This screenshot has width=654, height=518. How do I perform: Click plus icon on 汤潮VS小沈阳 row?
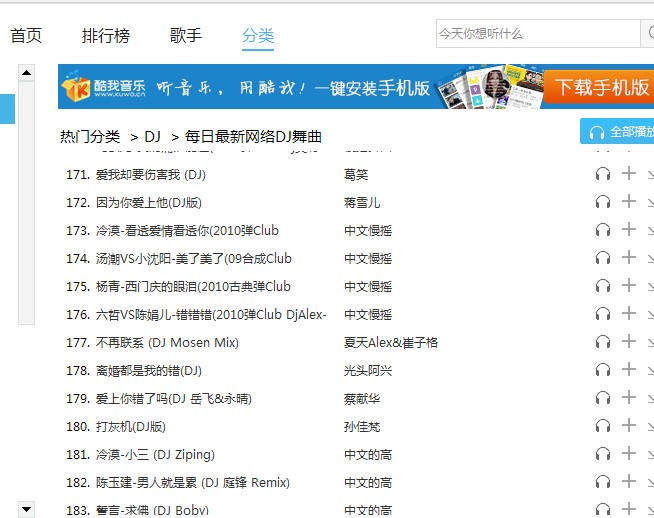[x=629, y=258]
